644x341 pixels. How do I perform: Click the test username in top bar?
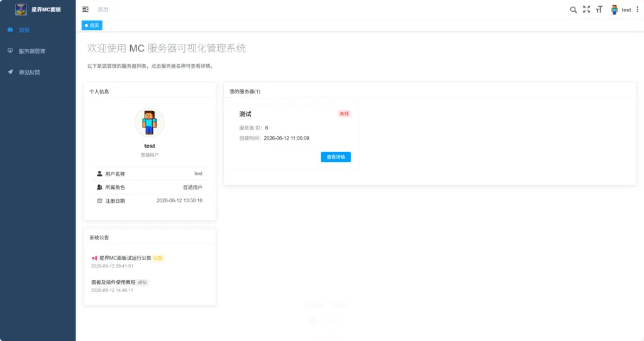[x=626, y=10]
